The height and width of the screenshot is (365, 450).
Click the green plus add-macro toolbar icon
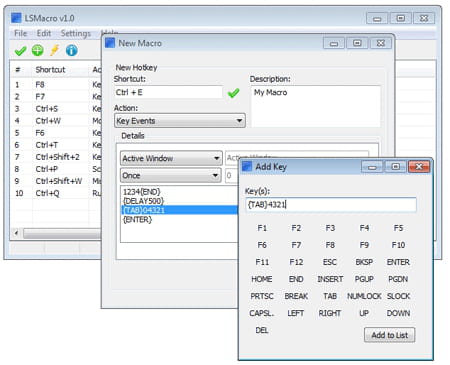[x=38, y=50]
